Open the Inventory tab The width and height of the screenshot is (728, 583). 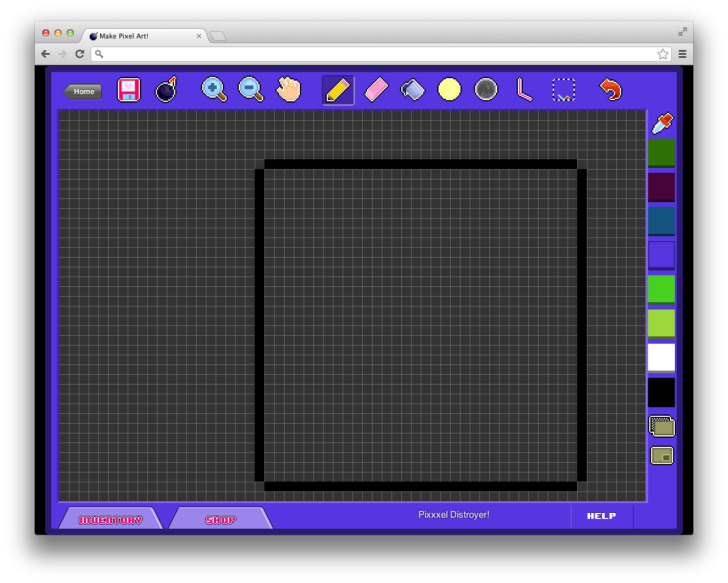tap(111, 519)
